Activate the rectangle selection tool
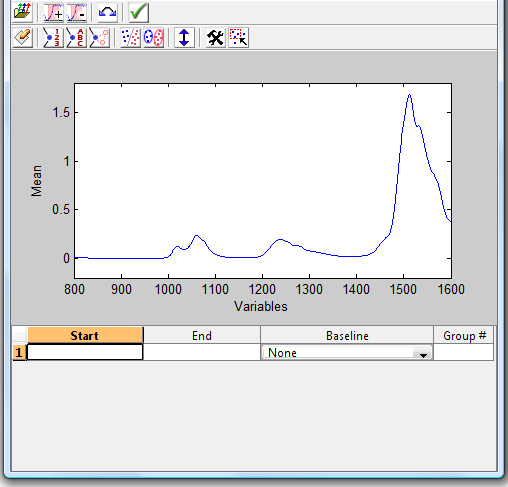This screenshot has height=487, width=508. tap(239, 37)
